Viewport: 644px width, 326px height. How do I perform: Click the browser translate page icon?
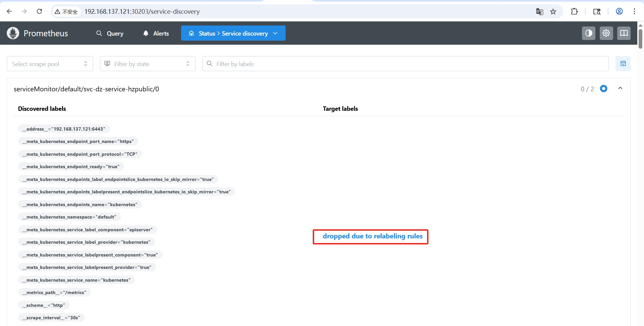click(539, 12)
